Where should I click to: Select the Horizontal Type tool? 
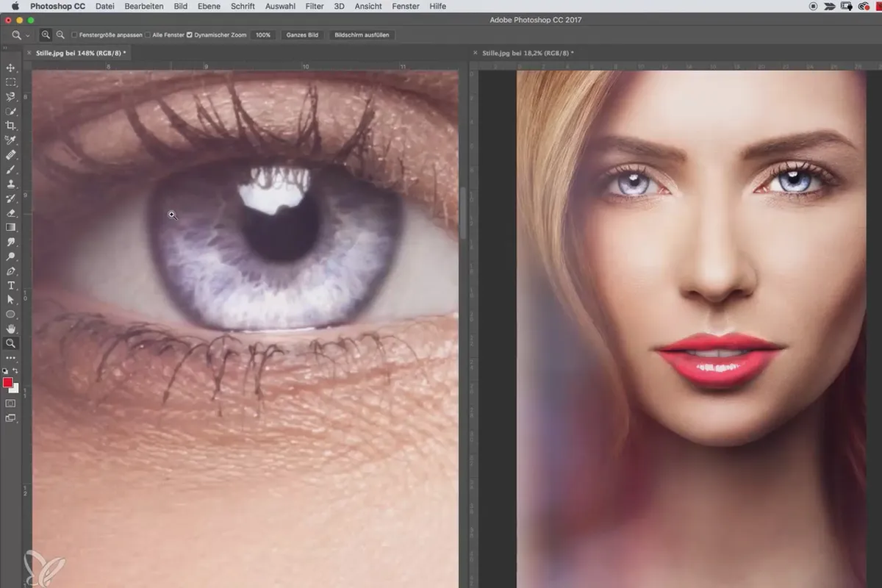click(11, 285)
